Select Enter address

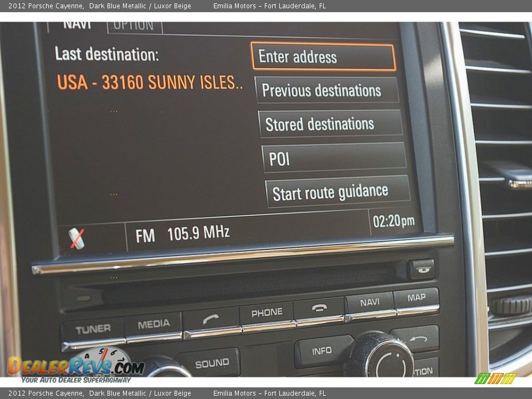pyautogui.click(x=323, y=57)
